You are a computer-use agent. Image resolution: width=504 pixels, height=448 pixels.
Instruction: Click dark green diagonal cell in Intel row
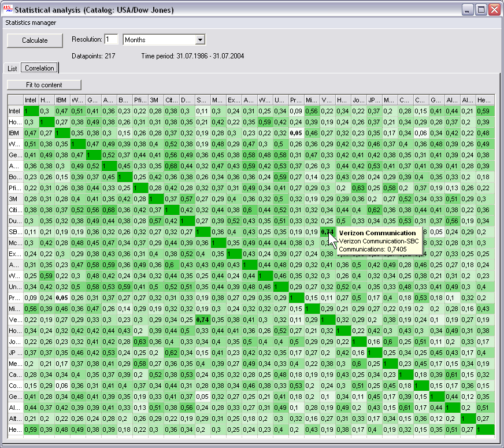(31, 110)
